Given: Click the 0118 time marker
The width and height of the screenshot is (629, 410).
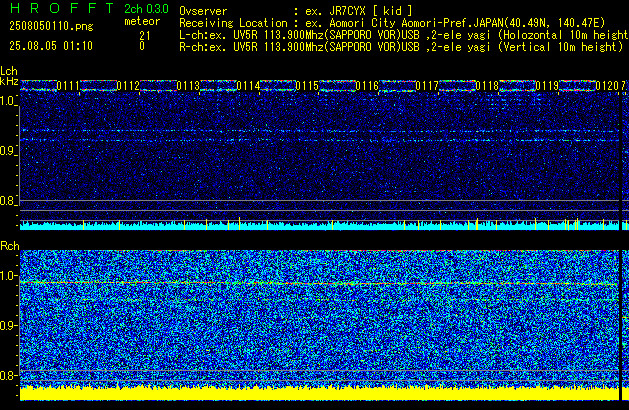Looking at the screenshot, I should (x=487, y=86).
